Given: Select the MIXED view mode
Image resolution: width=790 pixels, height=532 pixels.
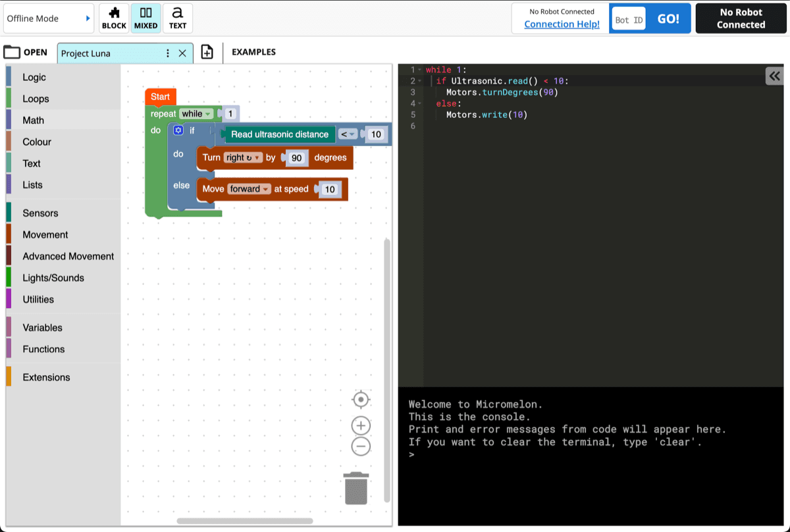Looking at the screenshot, I should 145,18.
